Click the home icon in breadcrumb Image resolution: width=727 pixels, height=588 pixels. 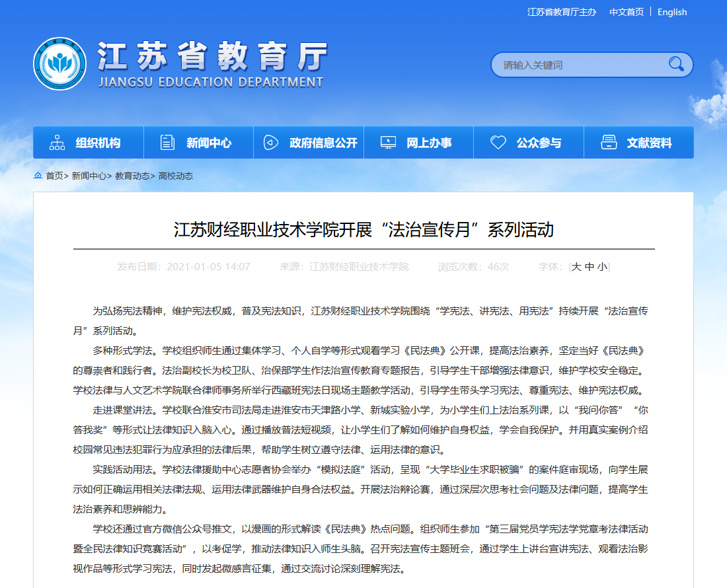(38, 176)
